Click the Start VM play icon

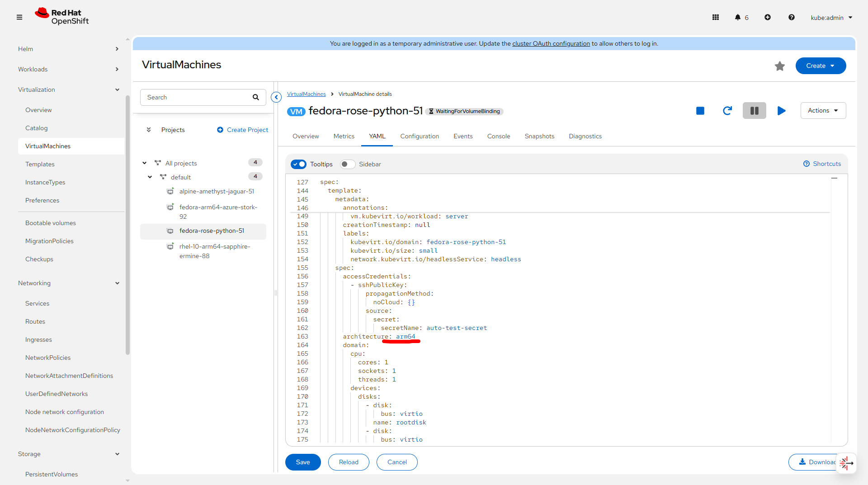click(781, 111)
